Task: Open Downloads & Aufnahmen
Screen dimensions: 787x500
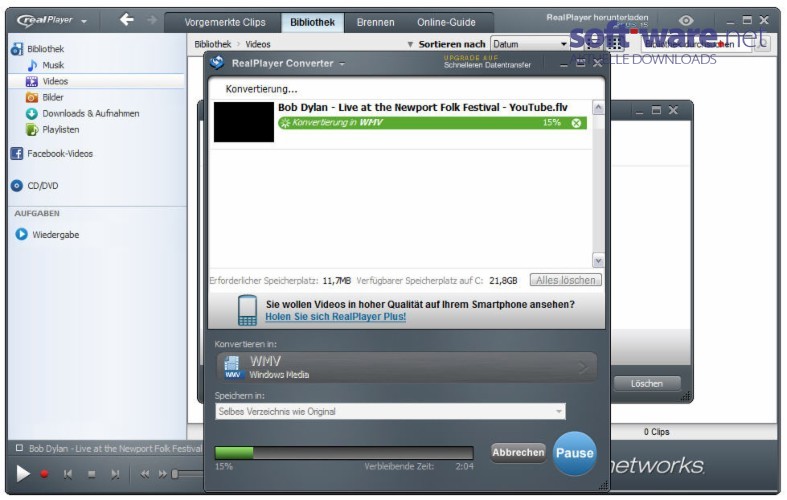Action: [x=91, y=113]
